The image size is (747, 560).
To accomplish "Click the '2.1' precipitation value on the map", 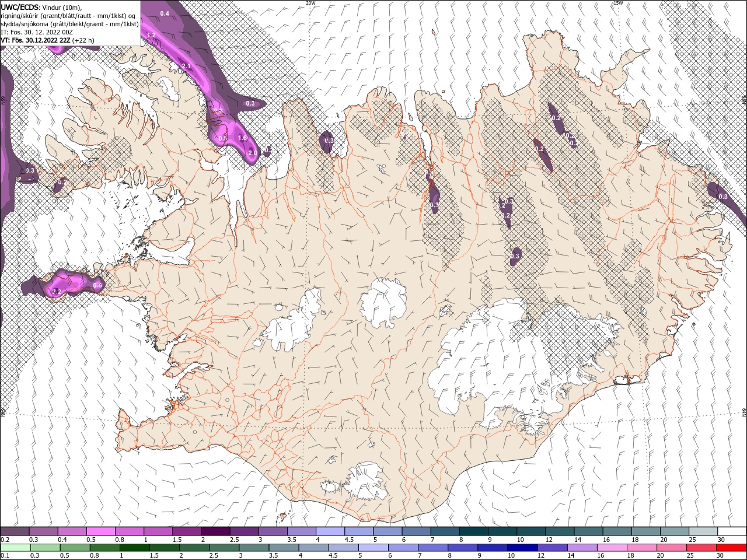I will pos(187,66).
